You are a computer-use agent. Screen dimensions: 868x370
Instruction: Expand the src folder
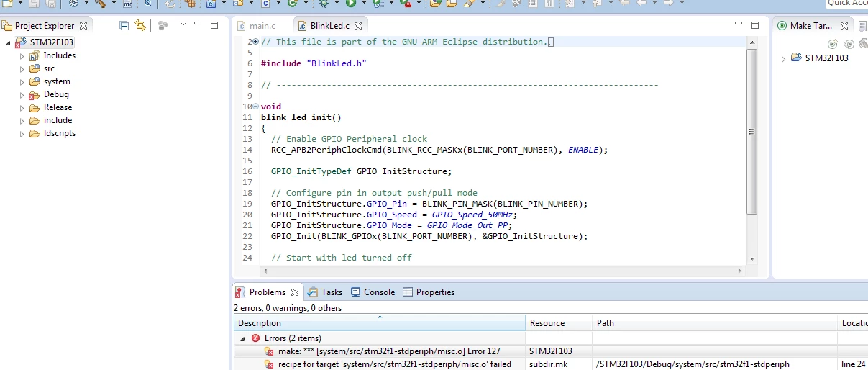pyautogui.click(x=22, y=68)
